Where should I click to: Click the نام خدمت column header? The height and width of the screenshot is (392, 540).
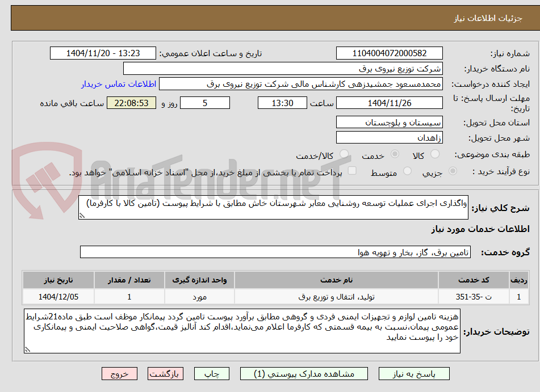coord(337,280)
